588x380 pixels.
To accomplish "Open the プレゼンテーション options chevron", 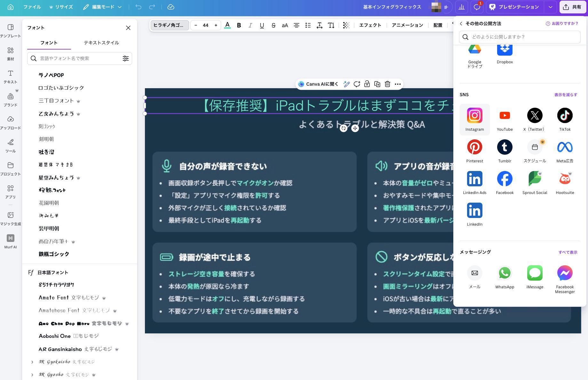I will tap(551, 7).
